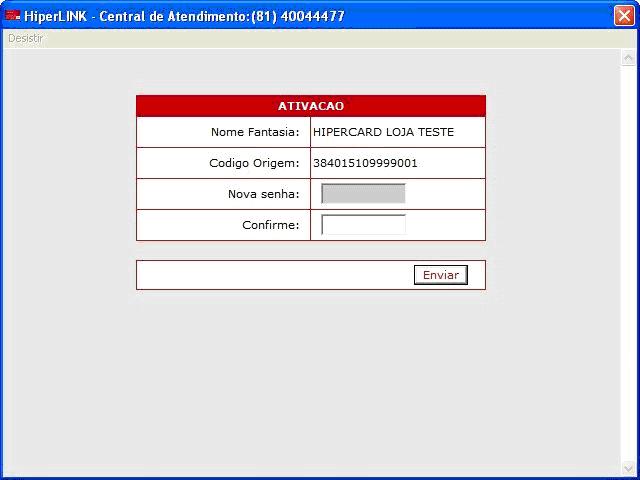Open the Desistir menu
The image size is (640, 480).
pyautogui.click(x=25, y=38)
